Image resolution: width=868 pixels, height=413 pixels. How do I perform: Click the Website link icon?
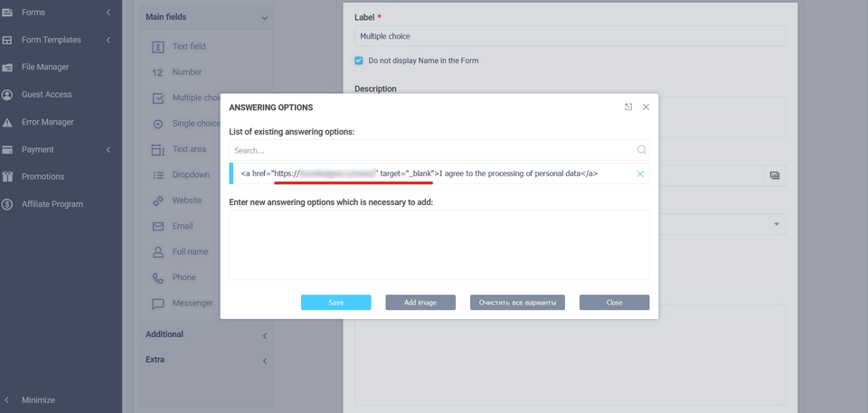[x=157, y=201]
